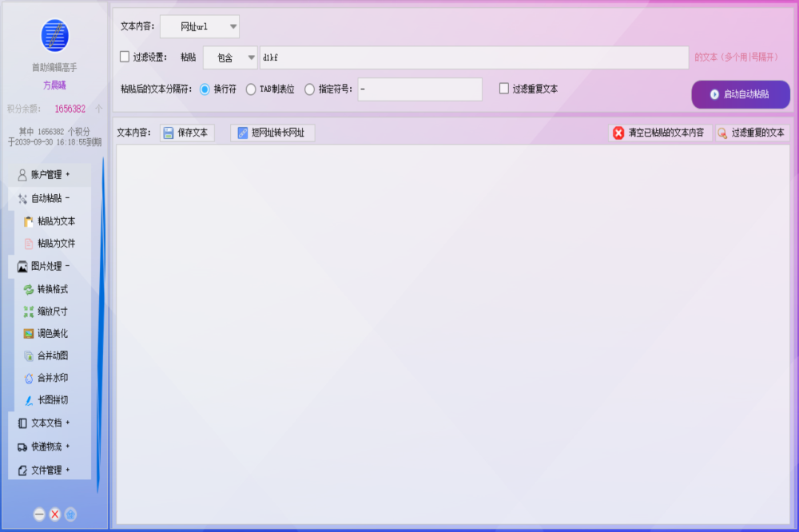The image size is (799, 532).
Task: Open the 包含 filter condition dropdown
Action: (x=230, y=58)
